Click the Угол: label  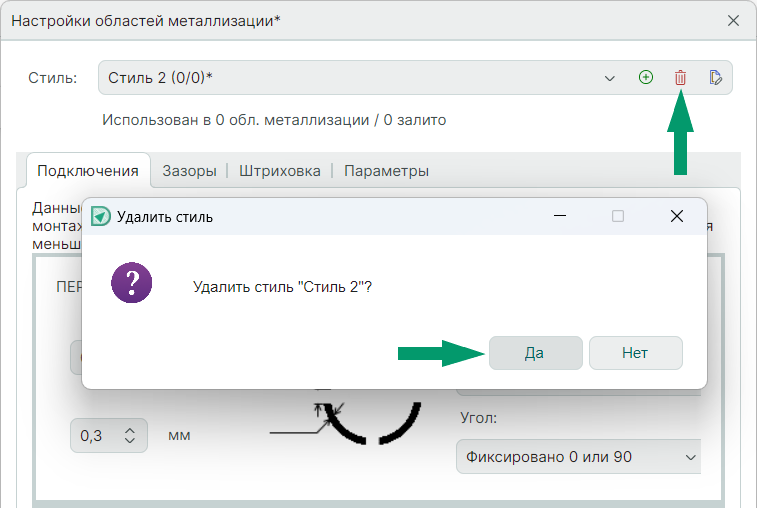(x=478, y=417)
